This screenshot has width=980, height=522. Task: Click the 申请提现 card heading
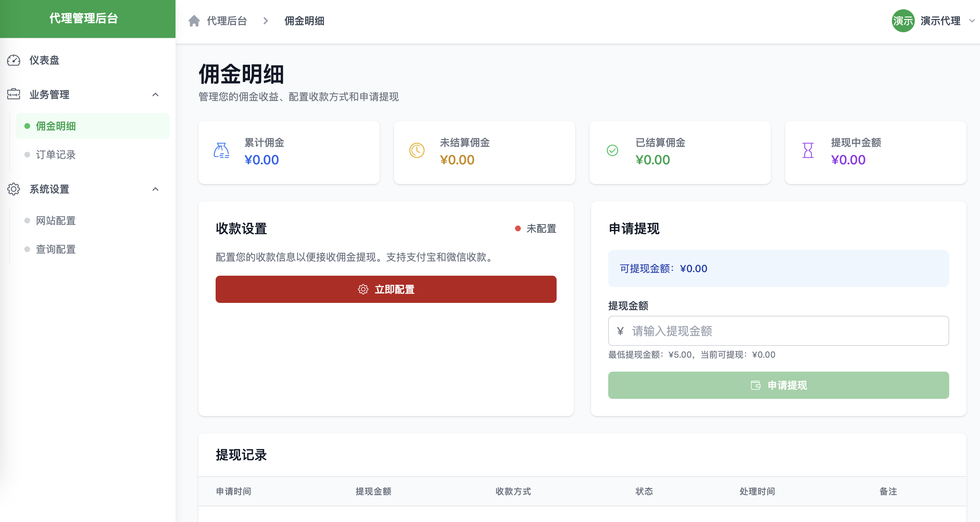point(634,228)
